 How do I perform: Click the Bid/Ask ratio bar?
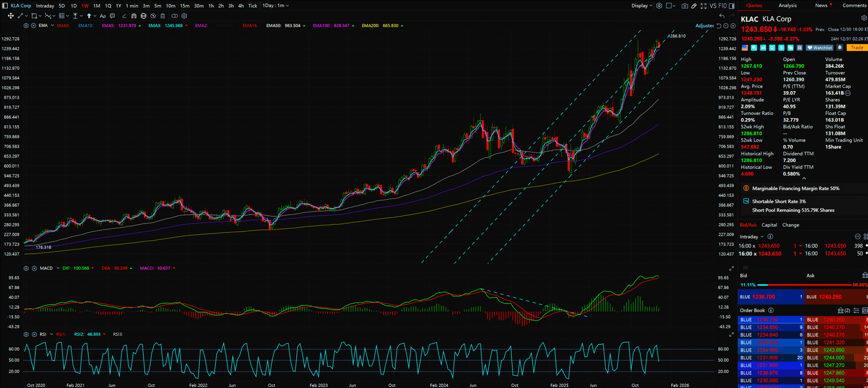tap(803, 284)
